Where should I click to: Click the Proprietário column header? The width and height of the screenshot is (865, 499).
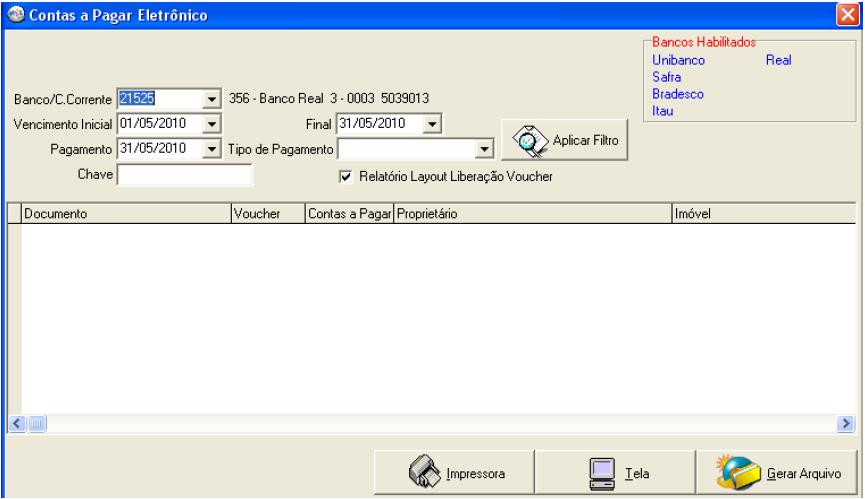(533, 214)
